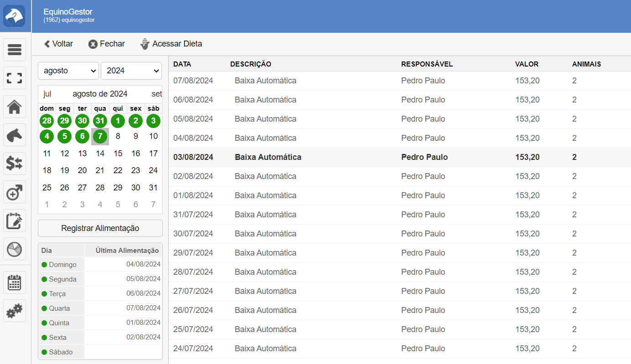Select green calendar day 3 of August
This screenshot has width=631, height=364.
(x=153, y=121)
